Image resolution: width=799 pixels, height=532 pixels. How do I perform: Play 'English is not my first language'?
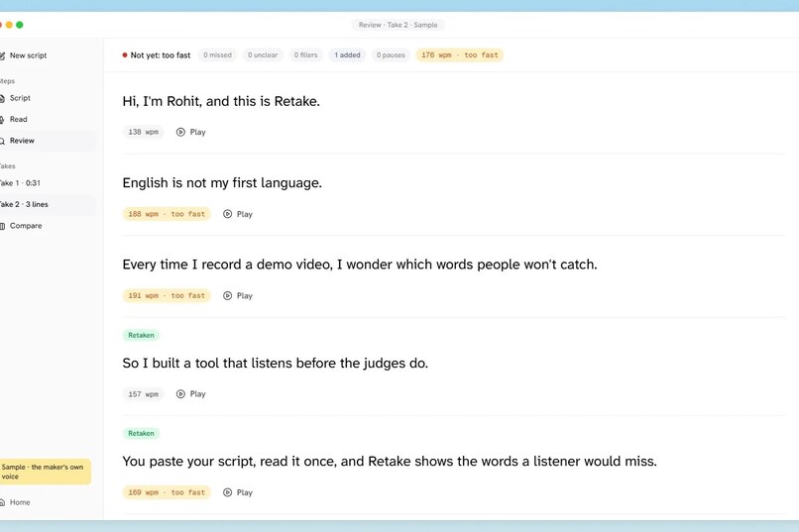pos(238,214)
